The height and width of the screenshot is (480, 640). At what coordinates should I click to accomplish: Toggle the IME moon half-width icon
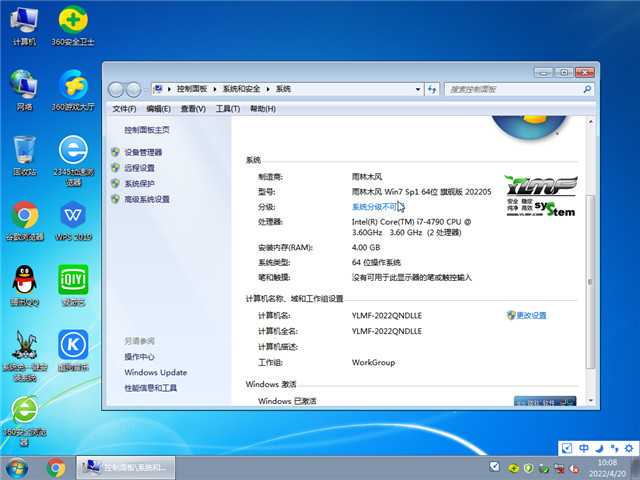point(599,448)
